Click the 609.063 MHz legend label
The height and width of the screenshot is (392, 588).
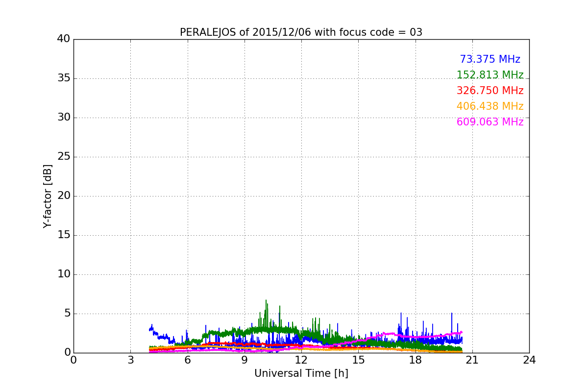tap(490, 122)
